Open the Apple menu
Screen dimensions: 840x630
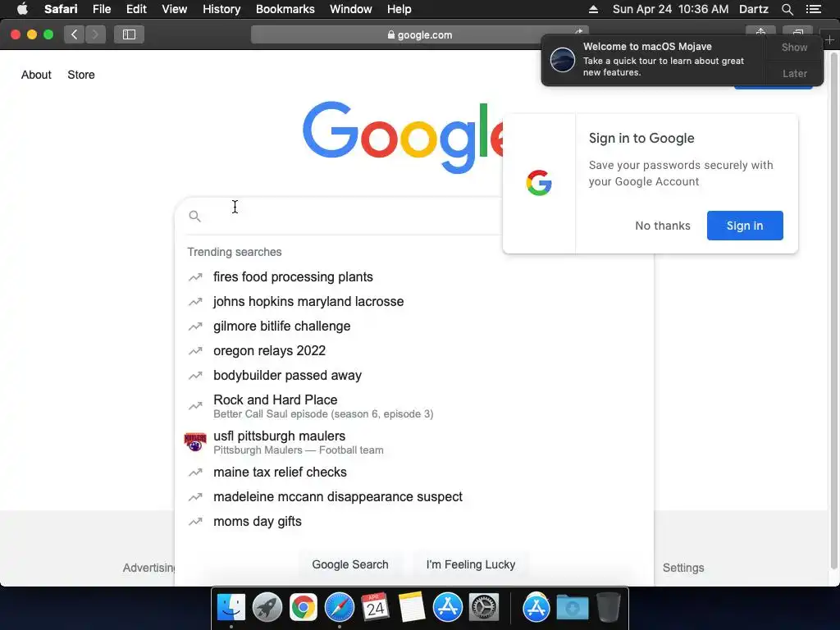click(x=22, y=9)
